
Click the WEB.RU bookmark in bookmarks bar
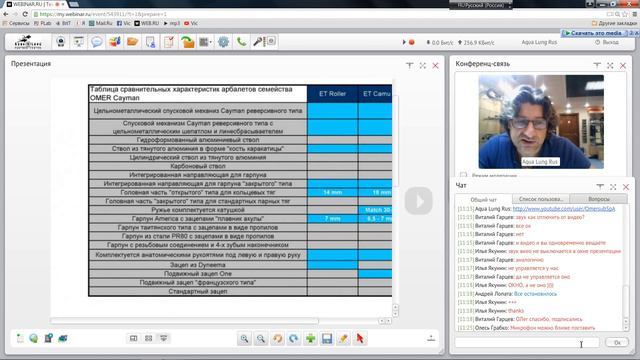[147, 23]
